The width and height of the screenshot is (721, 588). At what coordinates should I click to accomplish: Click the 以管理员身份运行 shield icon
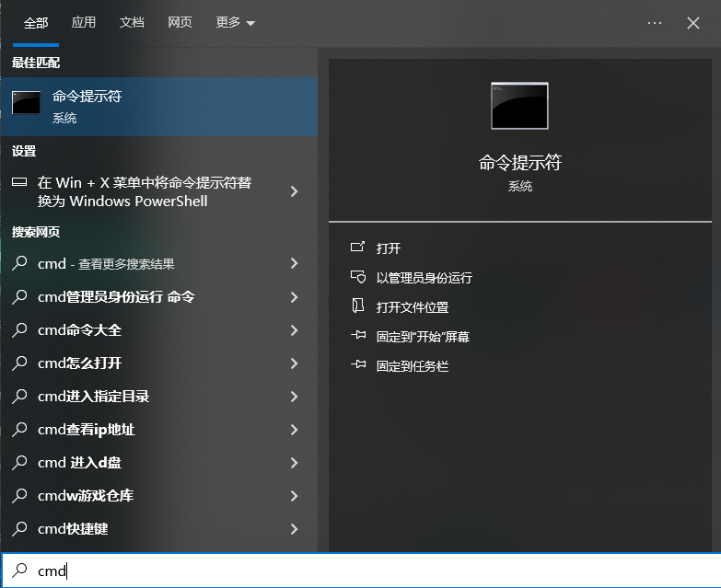pos(358,277)
